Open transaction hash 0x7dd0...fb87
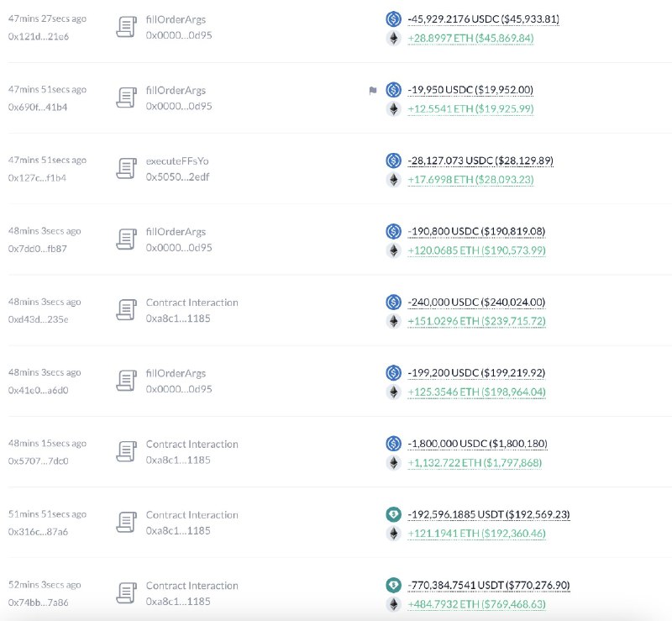672x621 pixels. pos(37,249)
